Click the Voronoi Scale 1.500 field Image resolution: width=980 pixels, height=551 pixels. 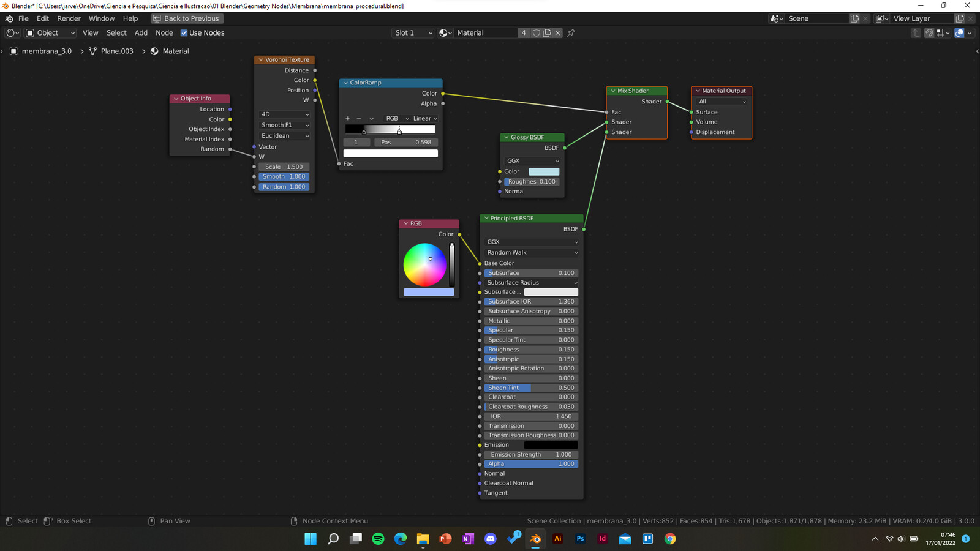click(x=284, y=167)
